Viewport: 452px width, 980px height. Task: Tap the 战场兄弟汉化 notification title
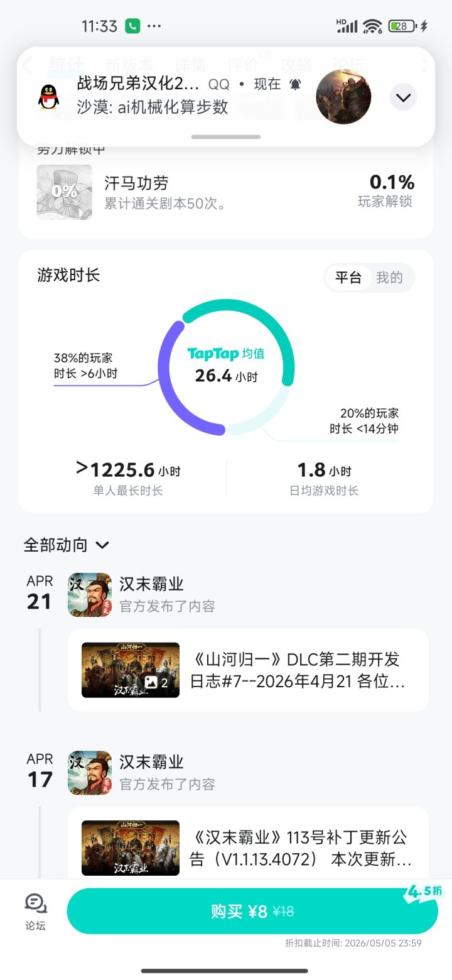click(x=138, y=84)
